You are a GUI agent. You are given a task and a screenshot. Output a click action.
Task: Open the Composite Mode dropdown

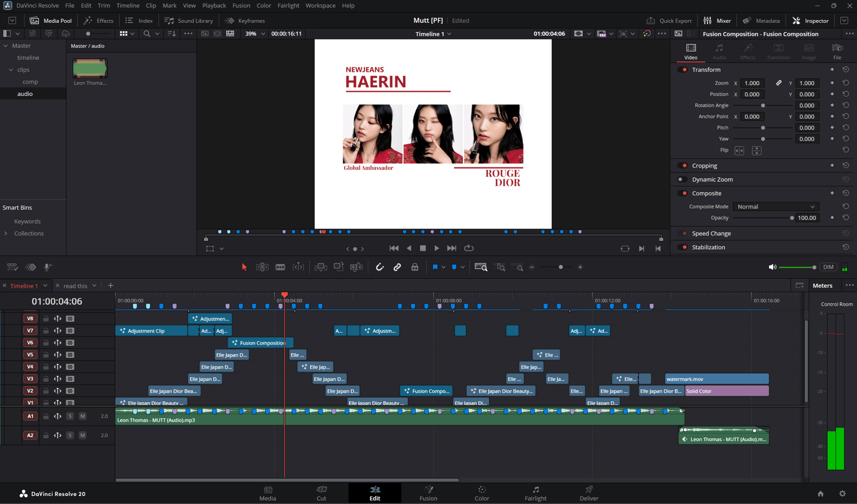(776, 207)
